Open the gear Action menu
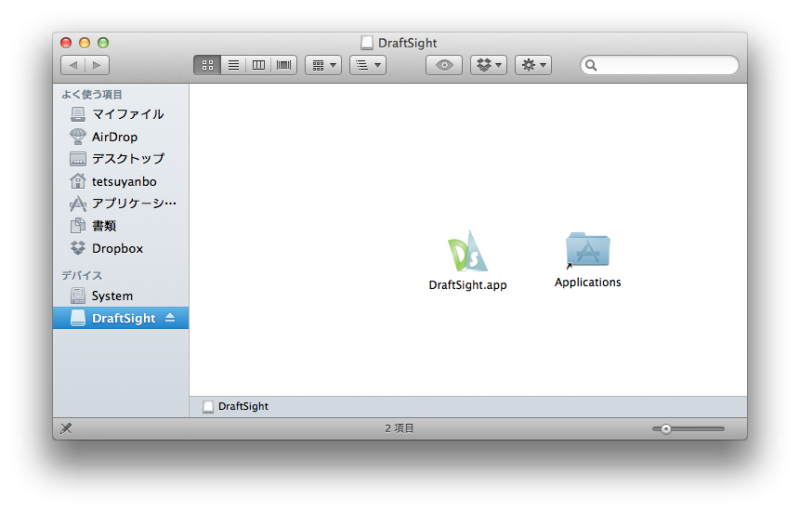800x513 pixels. [x=533, y=65]
